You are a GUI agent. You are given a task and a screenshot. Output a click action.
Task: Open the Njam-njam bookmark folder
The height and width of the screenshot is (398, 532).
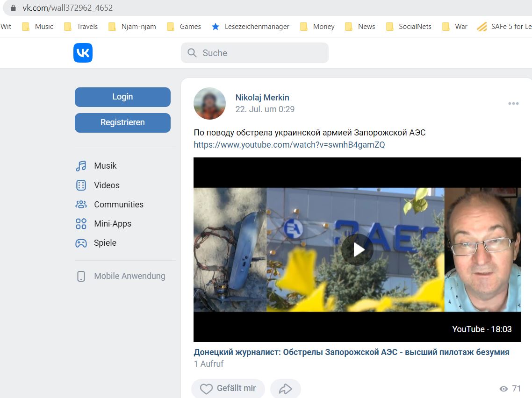coord(132,27)
